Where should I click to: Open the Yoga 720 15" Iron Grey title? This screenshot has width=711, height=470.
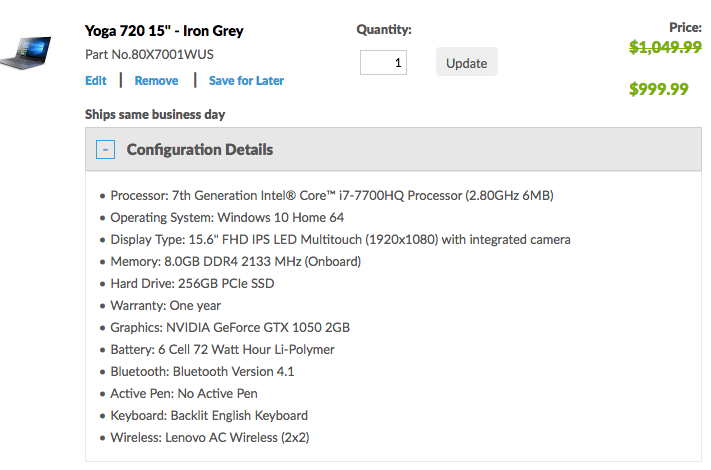164,31
